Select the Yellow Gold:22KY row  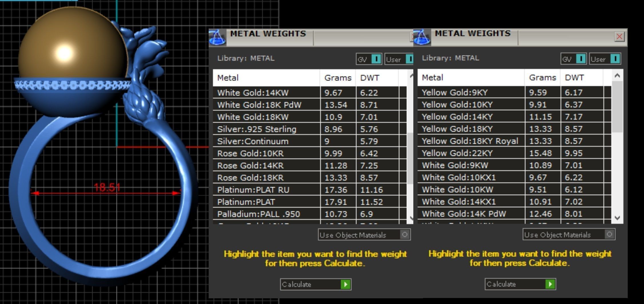coord(515,153)
